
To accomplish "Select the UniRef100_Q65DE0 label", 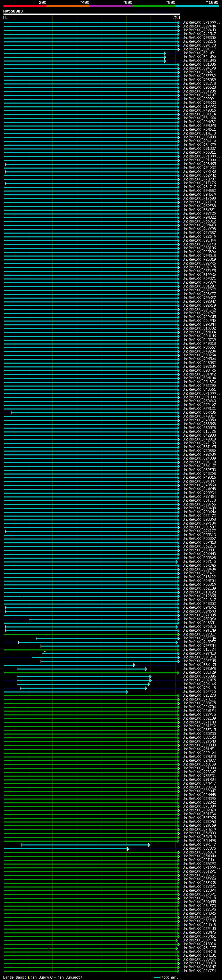I will pyautogui.click(x=199, y=852).
